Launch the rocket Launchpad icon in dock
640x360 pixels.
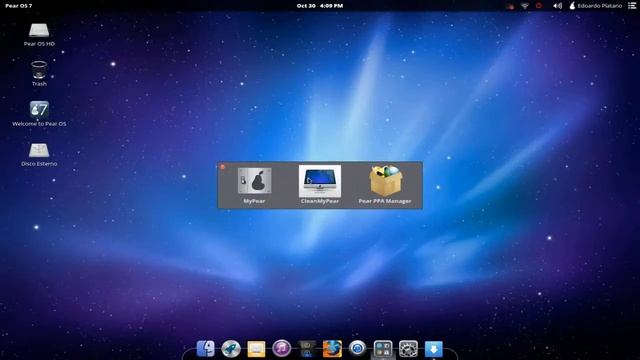click(x=231, y=349)
